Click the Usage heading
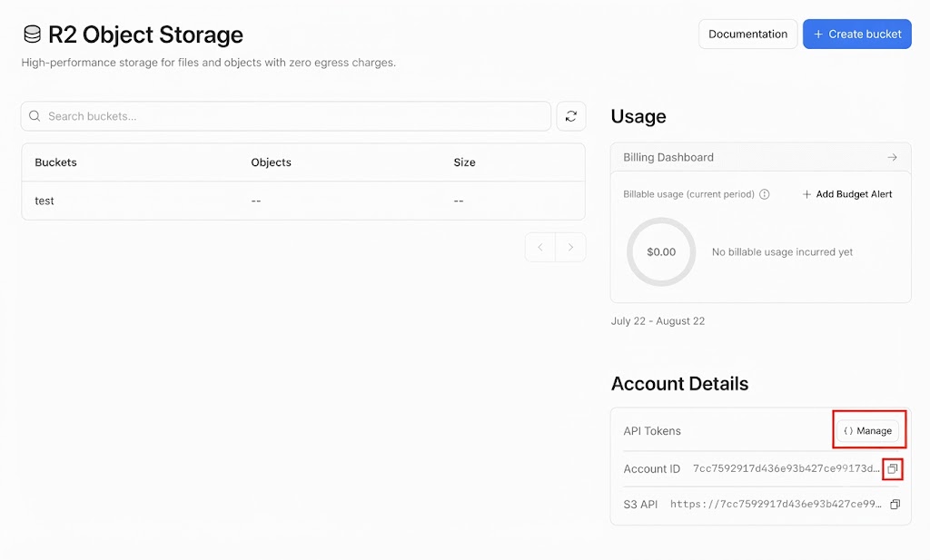Screen dimensions: 930x560 pyautogui.click(x=638, y=116)
